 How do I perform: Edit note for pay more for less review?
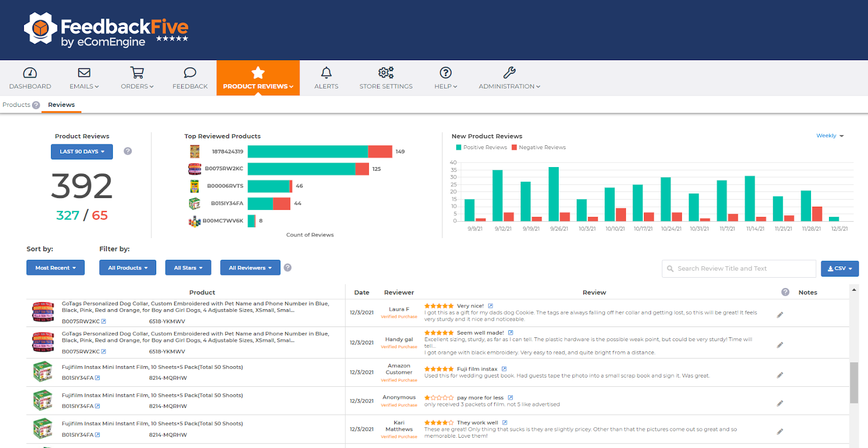click(x=780, y=403)
